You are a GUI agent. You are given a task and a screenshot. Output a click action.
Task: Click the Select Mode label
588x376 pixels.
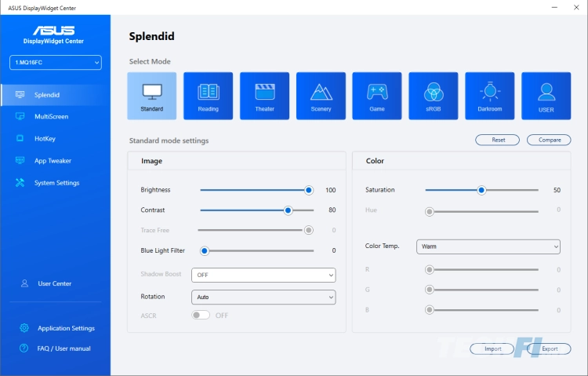coord(150,61)
